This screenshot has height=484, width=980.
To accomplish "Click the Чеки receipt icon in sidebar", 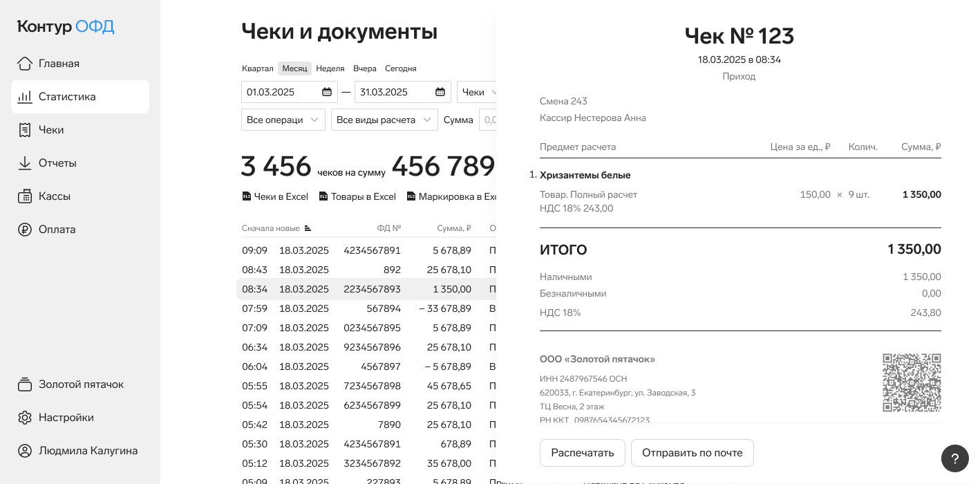I will [25, 130].
